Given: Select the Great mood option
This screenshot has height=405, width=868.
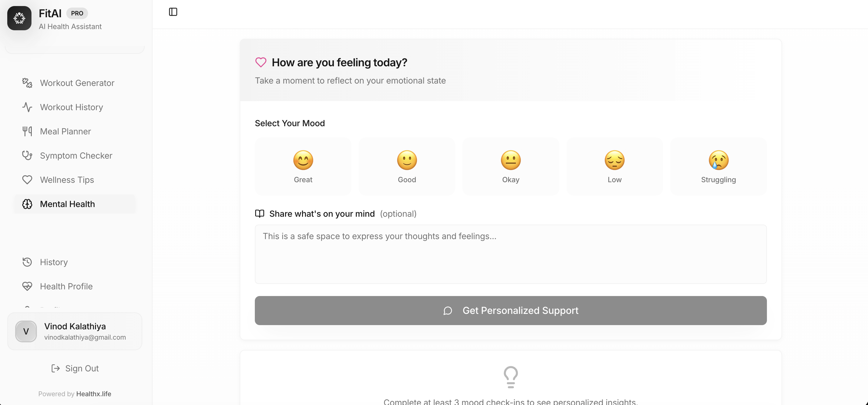Looking at the screenshot, I should (303, 166).
